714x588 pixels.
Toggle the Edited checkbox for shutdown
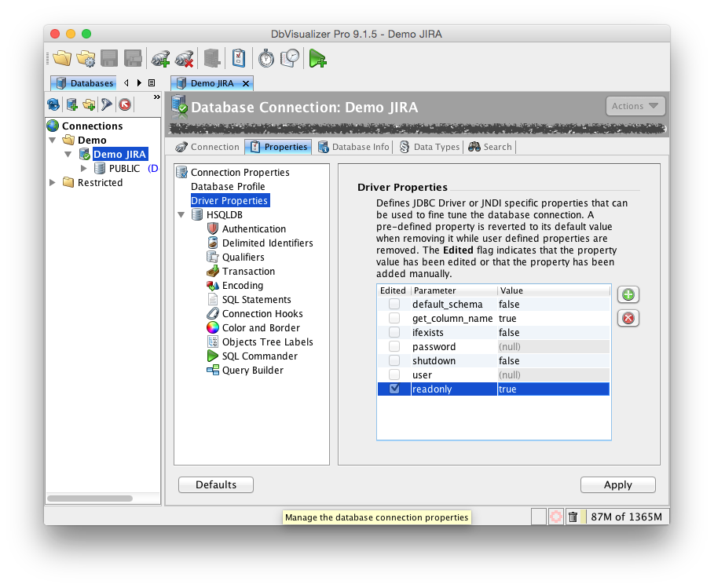[394, 360]
